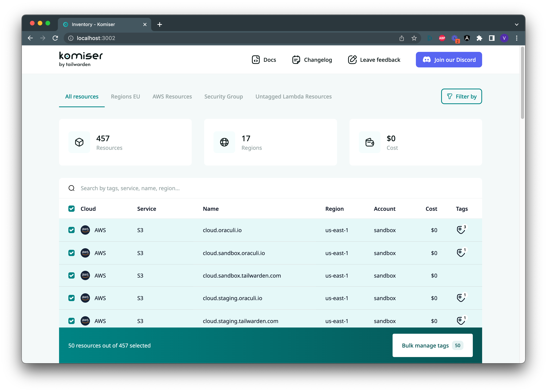Screen dimensions: 547x392
Task: Open the Leave feedback link
Action: tap(374, 60)
